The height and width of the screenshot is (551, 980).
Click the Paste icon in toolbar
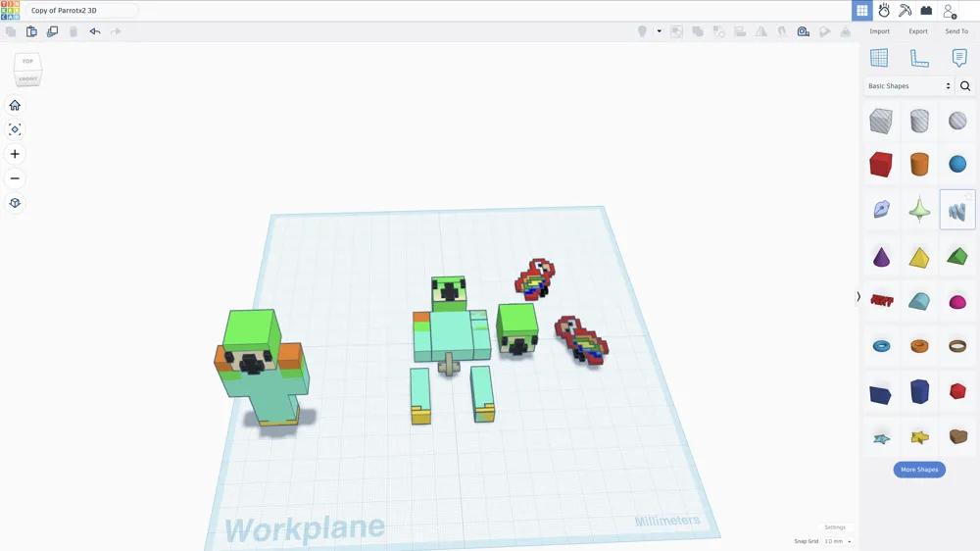coord(31,31)
